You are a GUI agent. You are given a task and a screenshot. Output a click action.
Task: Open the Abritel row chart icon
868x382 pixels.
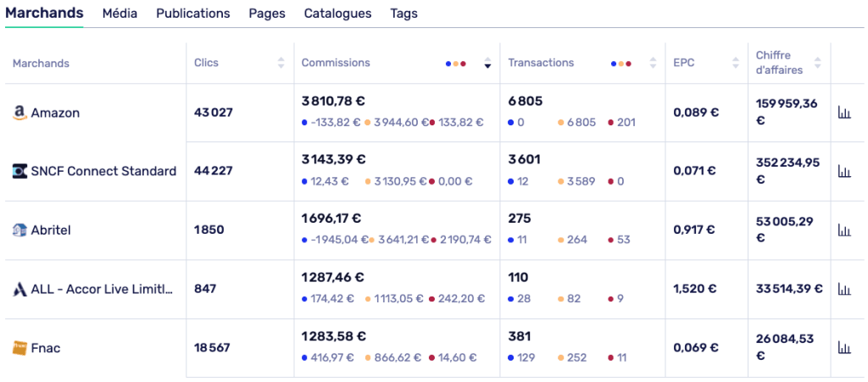point(844,230)
